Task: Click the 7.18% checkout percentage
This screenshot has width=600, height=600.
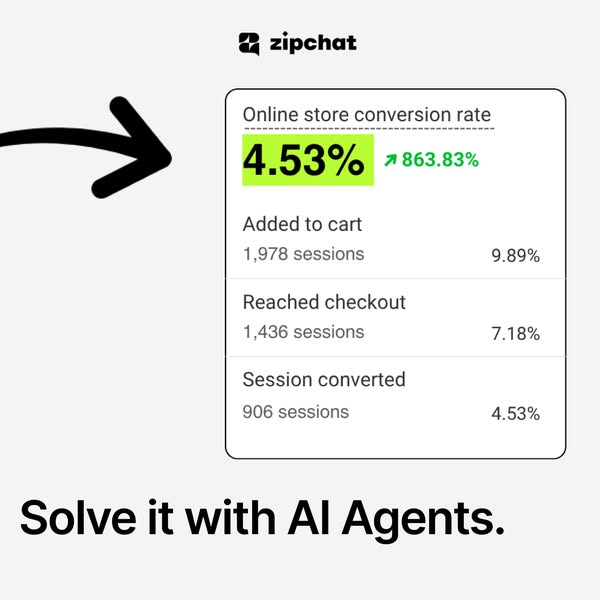Action: tap(515, 334)
